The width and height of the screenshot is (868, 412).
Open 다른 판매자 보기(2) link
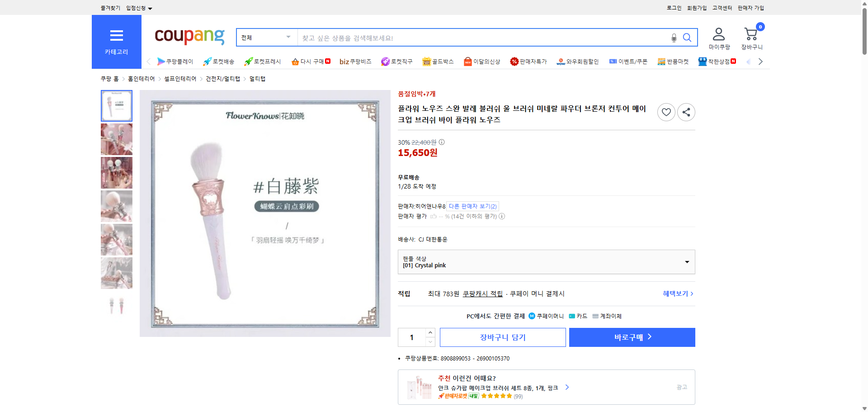472,206
